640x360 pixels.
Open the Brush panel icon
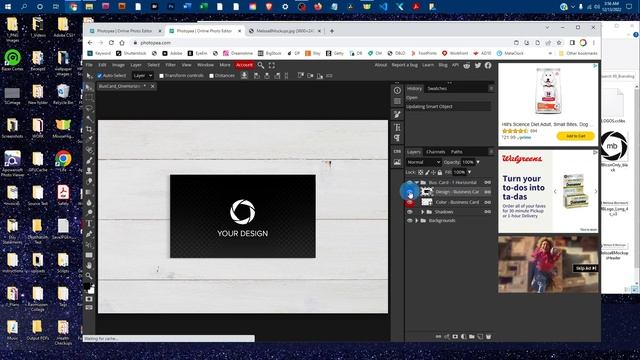pyautogui.click(x=397, y=115)
